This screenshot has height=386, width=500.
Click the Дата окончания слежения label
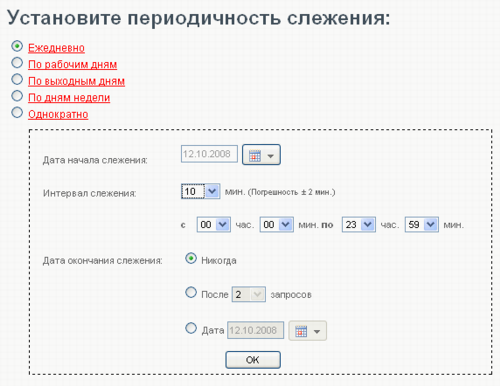(103, 261)
